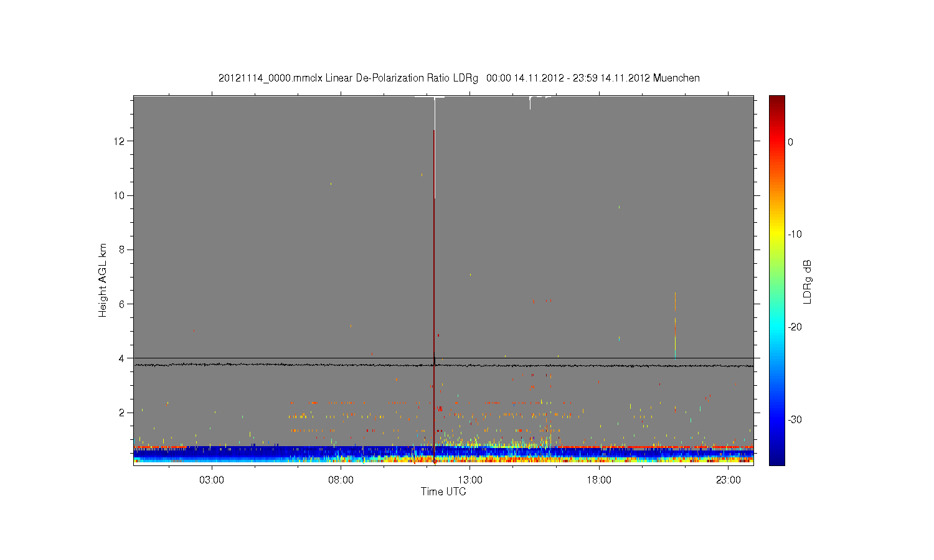Select the 'Time UTC' x-axis label
934x560 pixels.
point(443,492)
